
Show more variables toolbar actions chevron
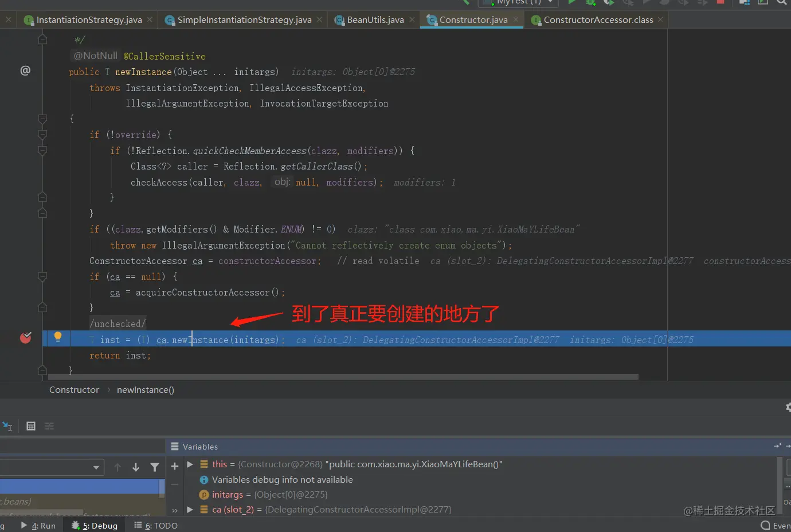pos(175,510)
